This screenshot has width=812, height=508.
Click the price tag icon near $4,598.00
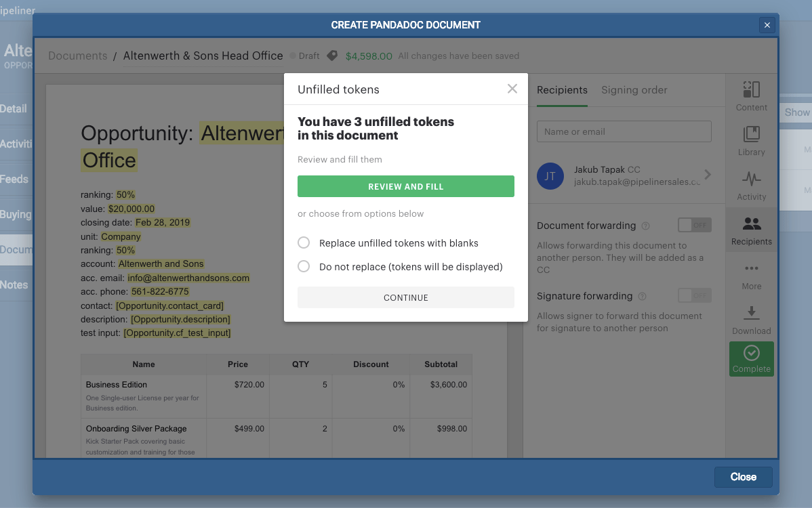point(331,56)
